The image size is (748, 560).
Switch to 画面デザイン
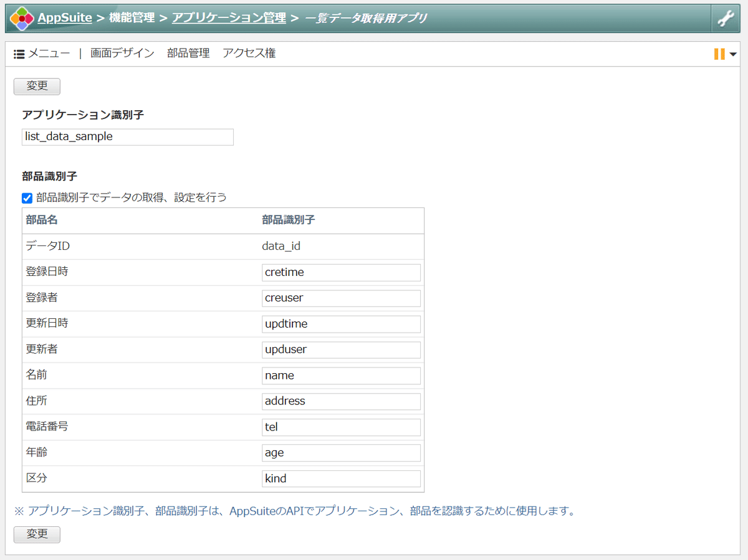(x=122, y=54)
